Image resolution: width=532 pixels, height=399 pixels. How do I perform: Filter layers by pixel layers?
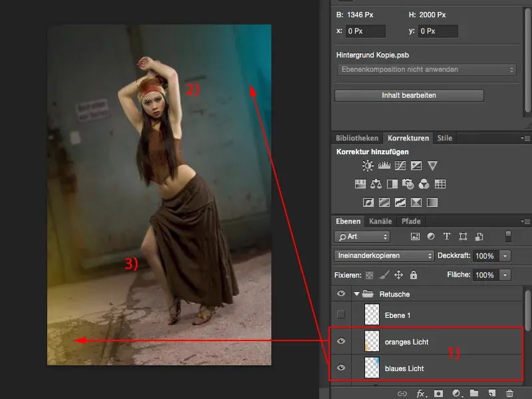tap(415, 237)
